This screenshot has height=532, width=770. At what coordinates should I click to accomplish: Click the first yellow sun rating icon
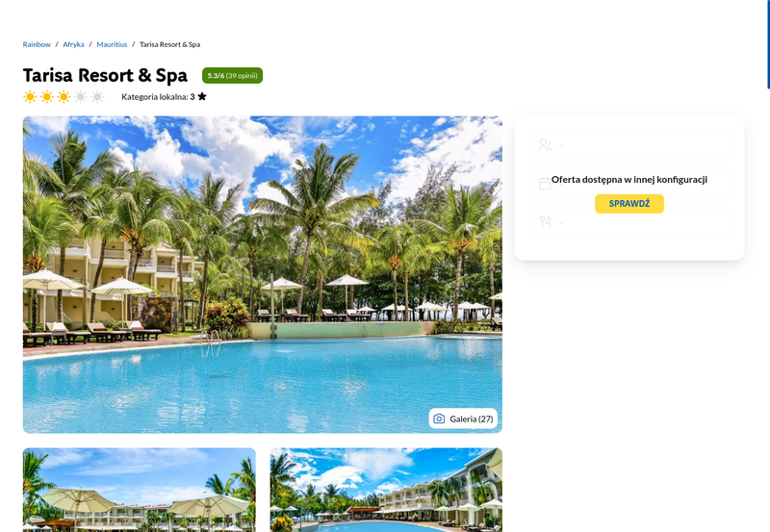click(x=30, y=96)
